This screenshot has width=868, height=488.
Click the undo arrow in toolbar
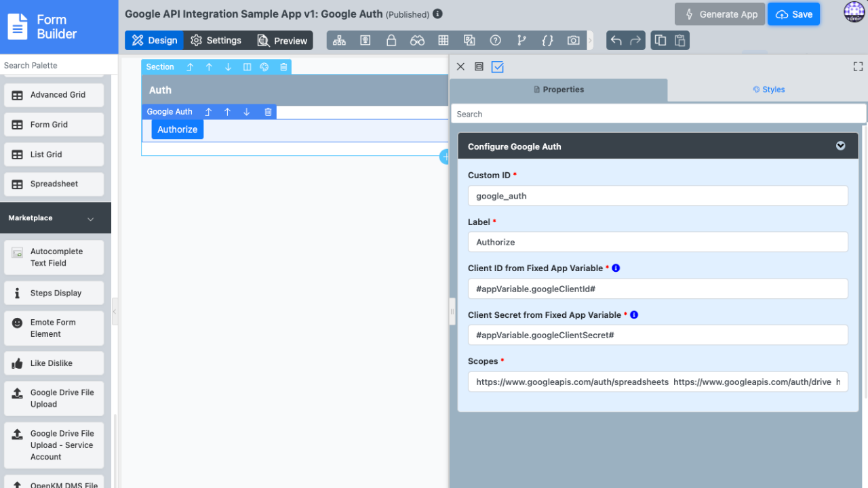tap(616, 41)
